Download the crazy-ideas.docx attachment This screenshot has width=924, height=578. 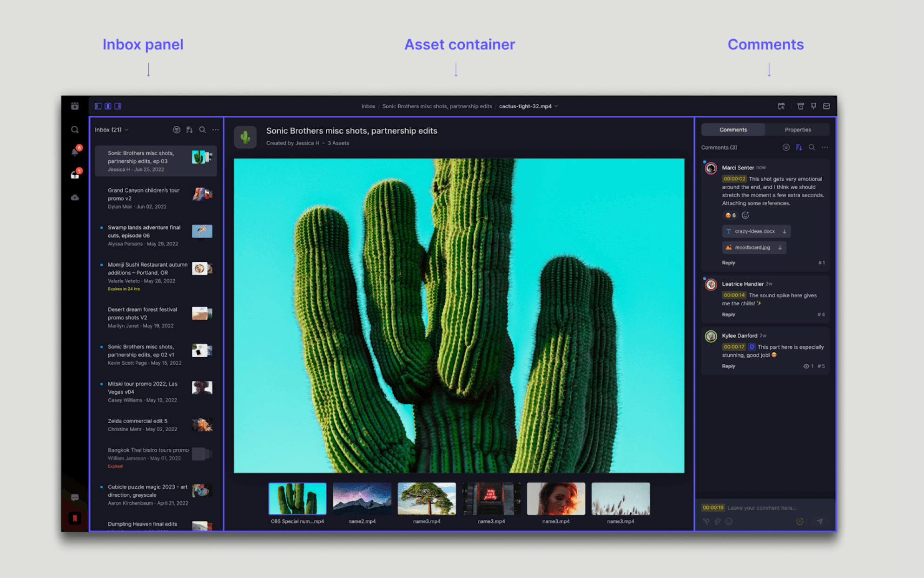(785, 231)
